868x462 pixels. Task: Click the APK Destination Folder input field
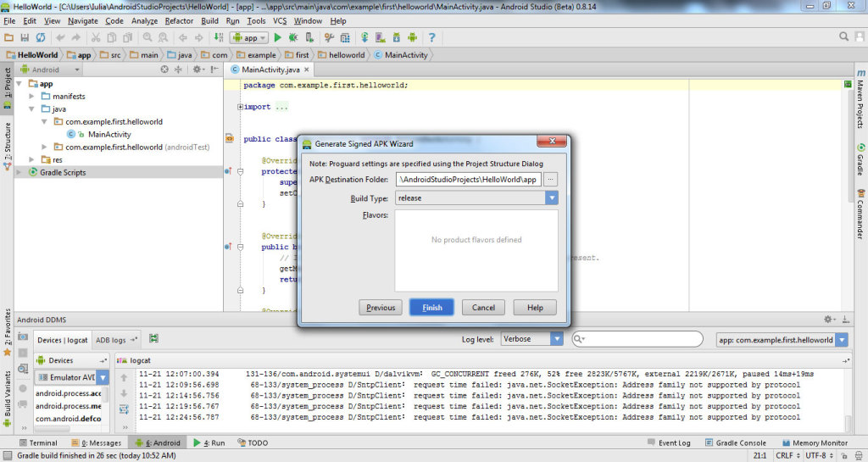point(468,179)
